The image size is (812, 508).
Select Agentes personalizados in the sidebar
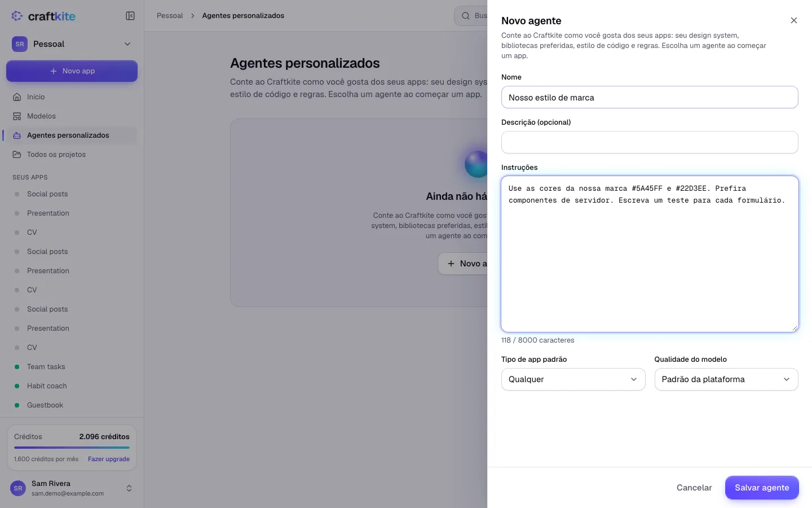(72, 135)
